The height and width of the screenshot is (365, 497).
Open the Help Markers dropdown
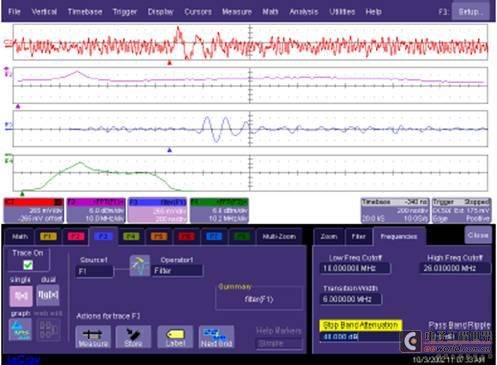(x=279, y=343)
